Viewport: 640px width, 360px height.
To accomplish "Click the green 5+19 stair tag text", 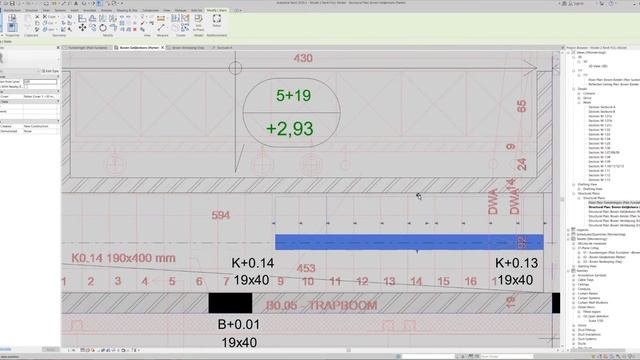I will [293, 96].
